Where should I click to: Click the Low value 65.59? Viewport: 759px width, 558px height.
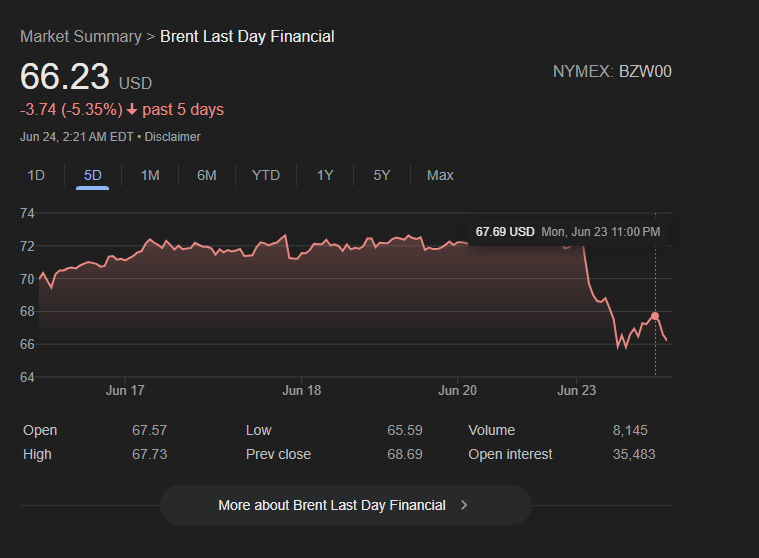pos(405,430)
